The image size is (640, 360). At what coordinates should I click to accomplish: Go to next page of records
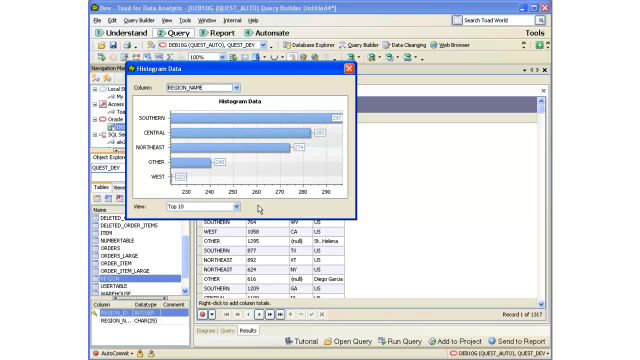point(270,314)
